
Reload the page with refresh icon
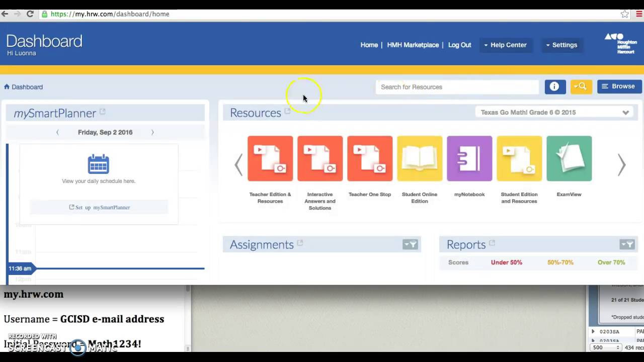(30, 14)
